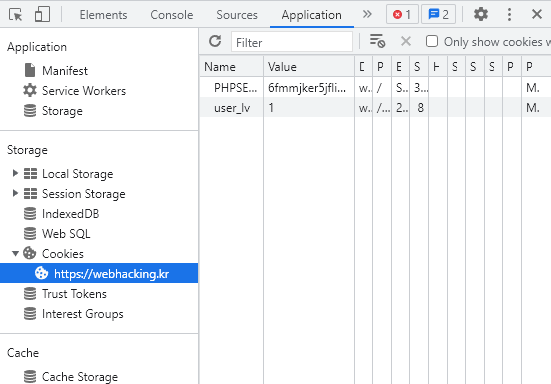Expand Session Storage arrow
Viewport: 551px width, 384px height.
pos(15,193)
